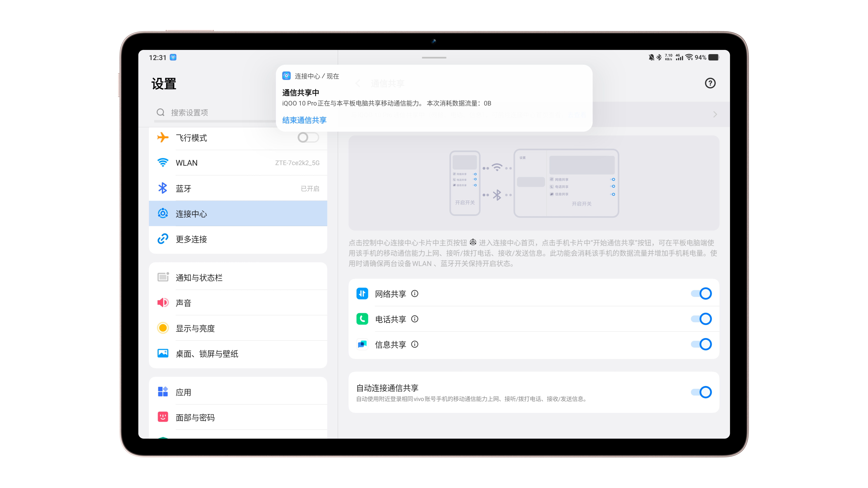Tap the airplane mode icon

163,137
